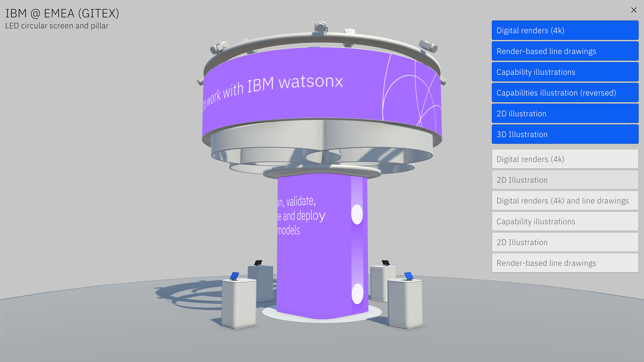Select first gray 2D Illustration item
The image size is (644, 362).
[565, 180]
